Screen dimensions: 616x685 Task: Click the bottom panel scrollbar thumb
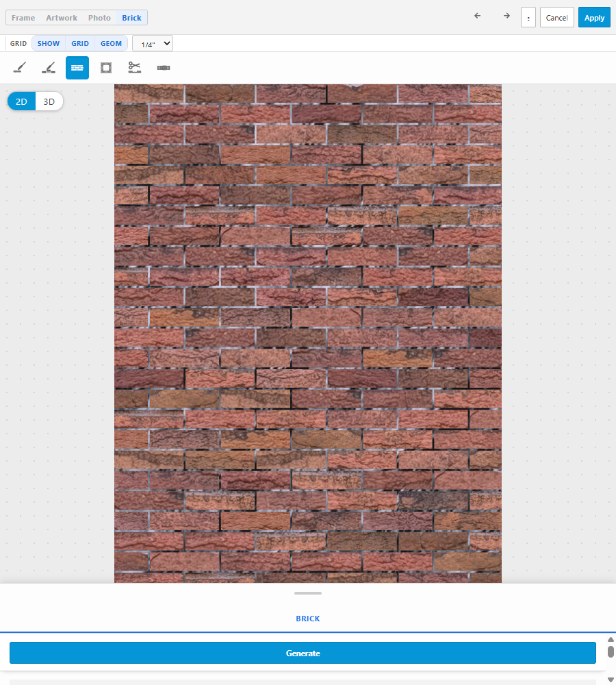coord(611,652)
